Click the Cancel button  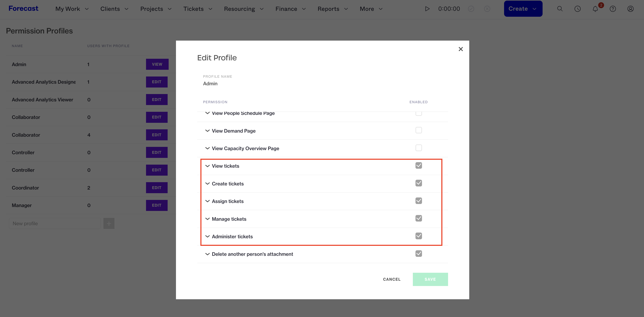coord(392,279)
